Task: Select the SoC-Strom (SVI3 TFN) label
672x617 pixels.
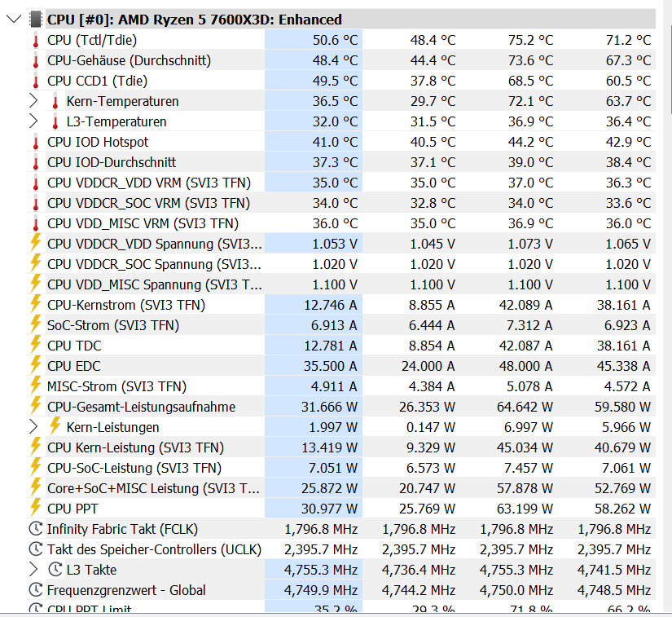Action: [x=113, y=325]
